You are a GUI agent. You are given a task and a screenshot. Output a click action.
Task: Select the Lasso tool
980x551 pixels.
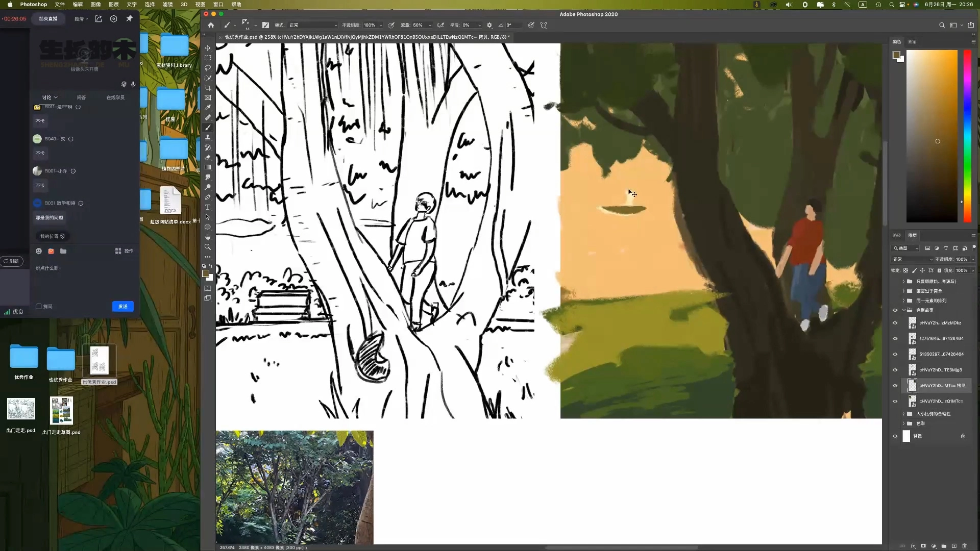click(208, 68)
